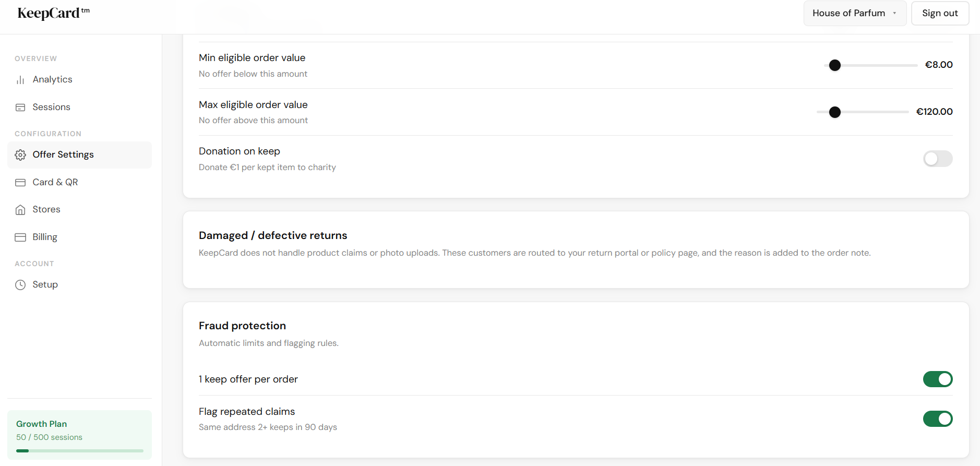Click the Damaged / defective returns heading
Screen dimensions: 980x466
[x=273, y=235]
